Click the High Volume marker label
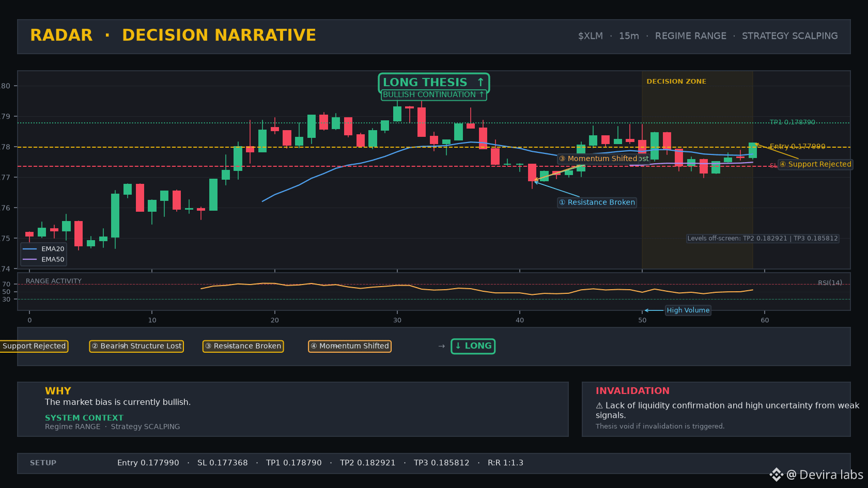Image resolution: width=868 pixels, height=488 pixels. (x=688, y=310)
